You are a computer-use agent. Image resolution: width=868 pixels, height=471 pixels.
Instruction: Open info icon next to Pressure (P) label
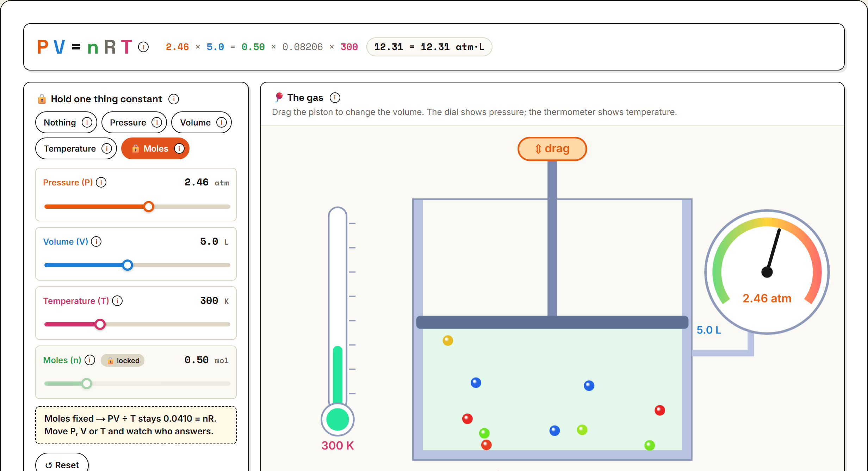point(101,182)
